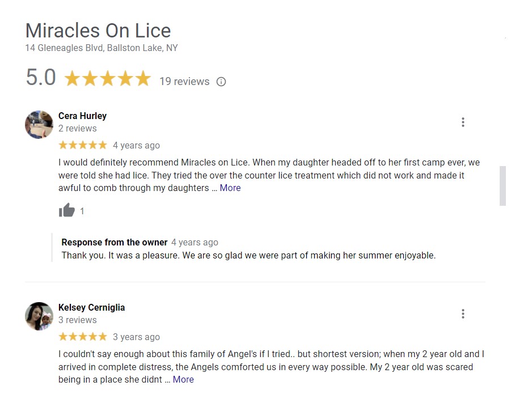Image resolution: width=532 pixels, height=407 pixels.
Task: Click Cera Hurley's five-star rating
Action: pyautogui.click(x=83, y=145)
